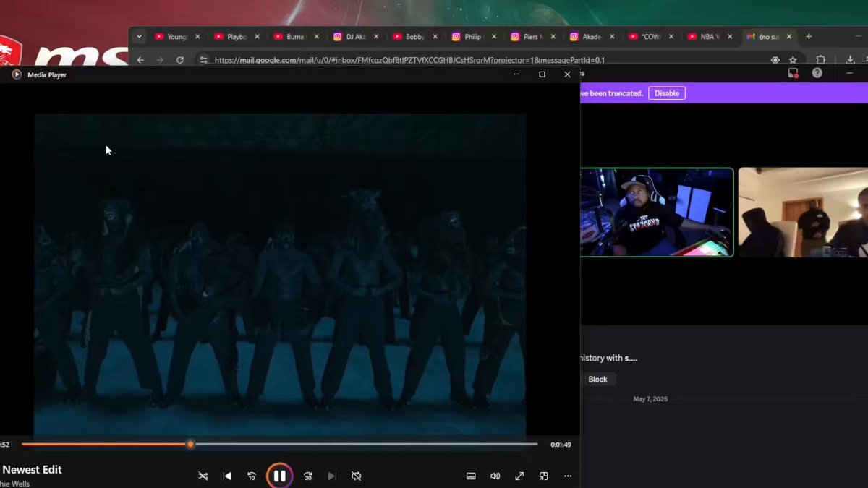Bookmark this page with star icon
The height and width of the screenshot is (488, 868).
click(x=793, y=60)
